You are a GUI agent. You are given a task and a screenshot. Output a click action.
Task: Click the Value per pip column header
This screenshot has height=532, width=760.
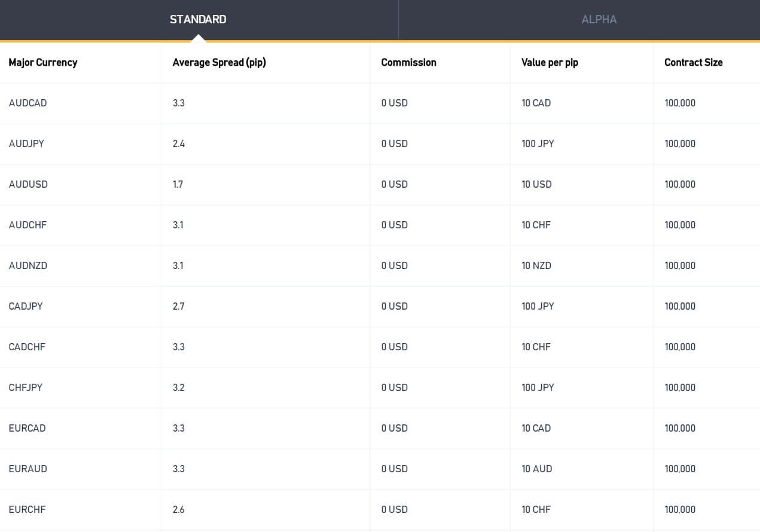pos(550,62)
